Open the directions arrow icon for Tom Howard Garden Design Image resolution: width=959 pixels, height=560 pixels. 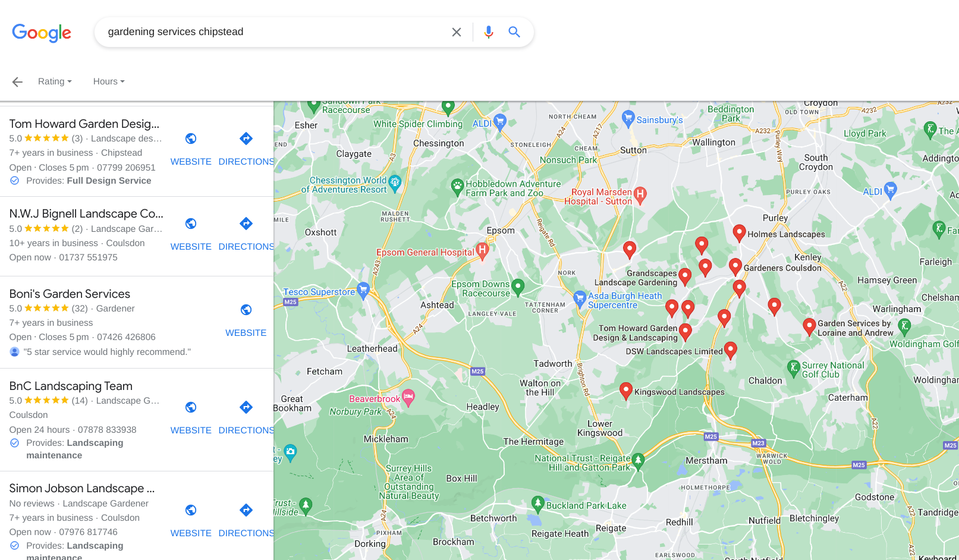pyautogui.click(x=246, y=139)
